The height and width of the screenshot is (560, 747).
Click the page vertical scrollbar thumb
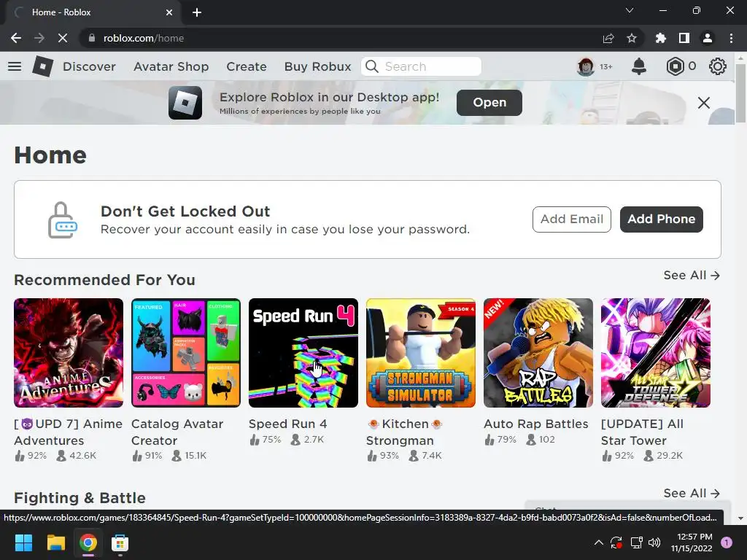pos(740,93)
